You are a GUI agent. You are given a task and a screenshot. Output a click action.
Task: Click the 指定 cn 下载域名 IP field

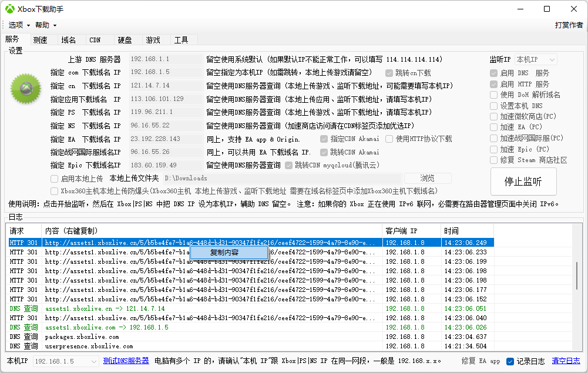tap(166, 86)
